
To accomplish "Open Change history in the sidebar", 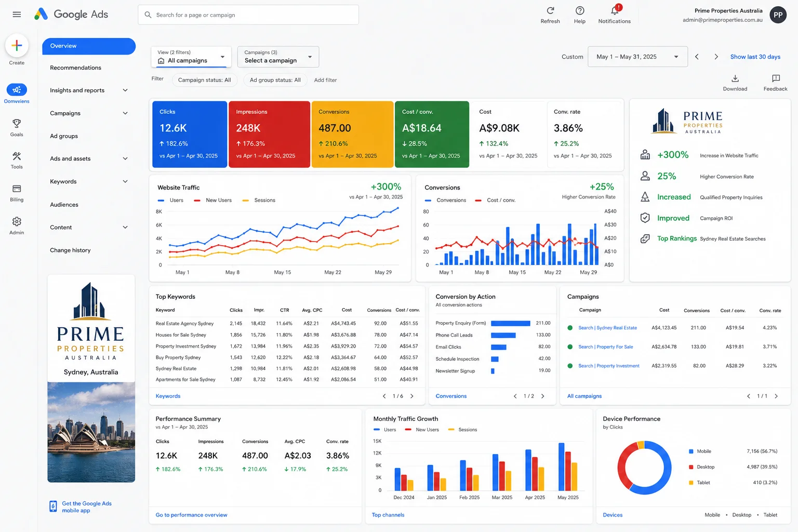I will [70, 250].
